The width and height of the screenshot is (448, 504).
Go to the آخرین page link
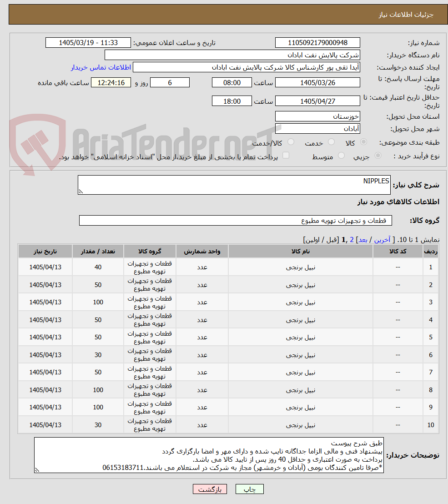(382, 240)
